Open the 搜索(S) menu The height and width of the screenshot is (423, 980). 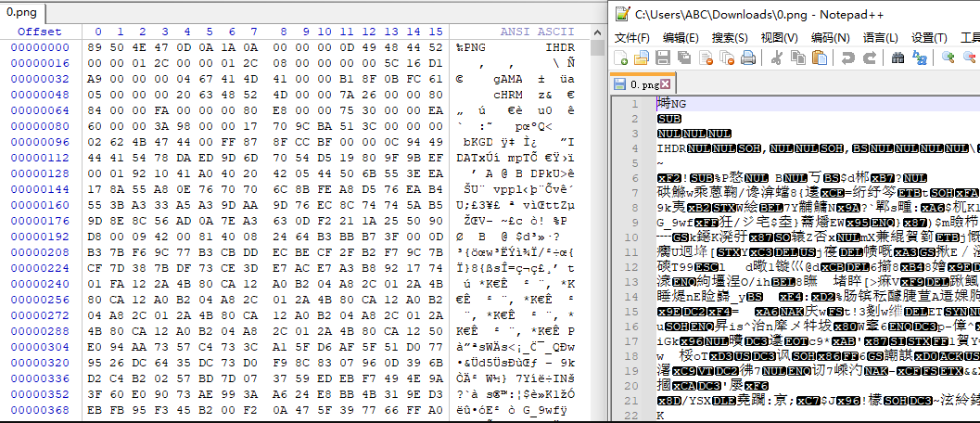pyautogui.click(x=730, y=38)
